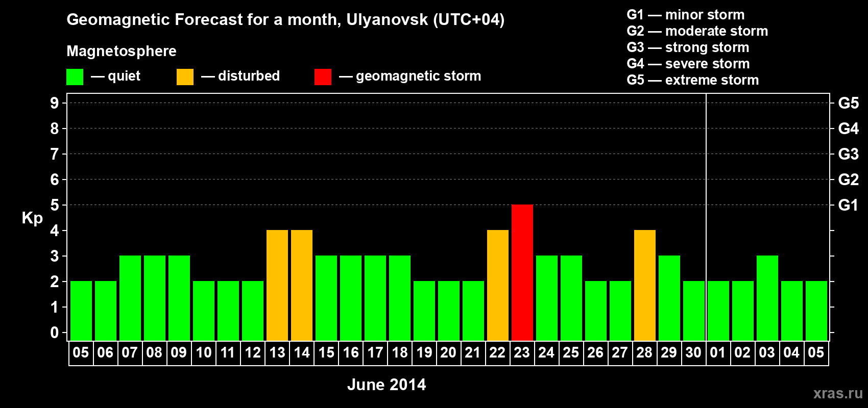Click date cell '23' on the axis
868x408 pixels.
pos(522,353)
